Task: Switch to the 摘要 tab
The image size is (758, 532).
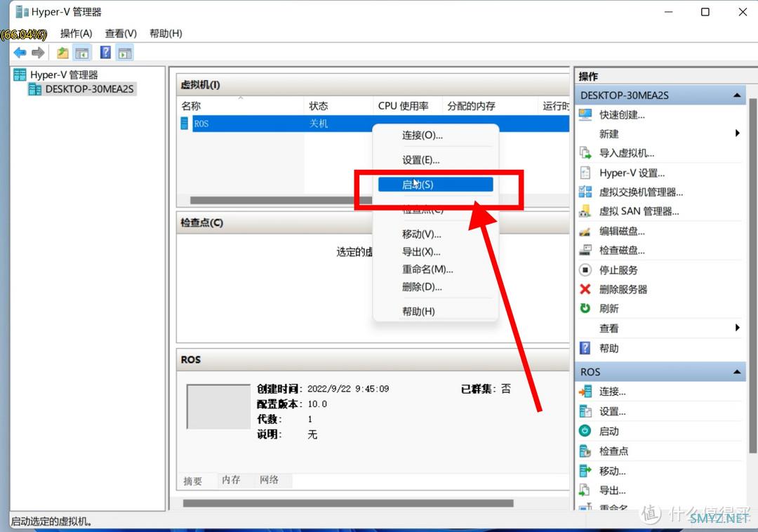Action: coord(193,481)
